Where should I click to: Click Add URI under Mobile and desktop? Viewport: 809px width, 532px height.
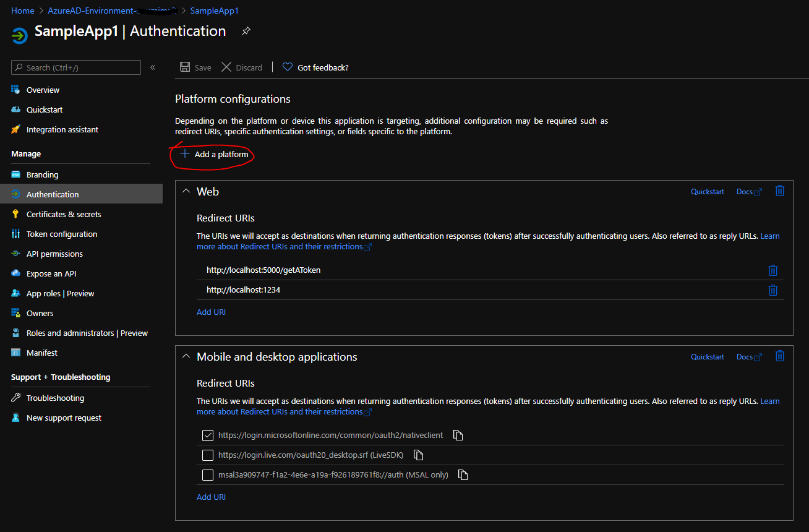(x=211, y=497)
